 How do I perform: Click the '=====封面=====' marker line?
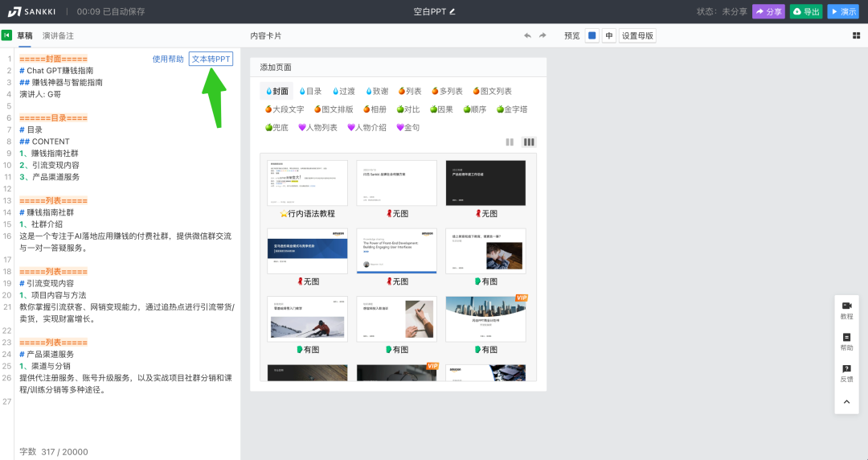coord(53,59)
